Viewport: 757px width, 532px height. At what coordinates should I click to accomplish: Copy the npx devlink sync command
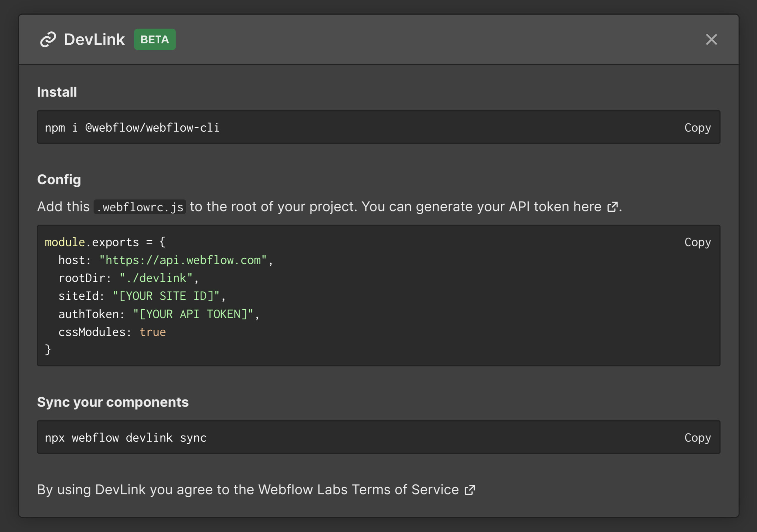point(697,437)
